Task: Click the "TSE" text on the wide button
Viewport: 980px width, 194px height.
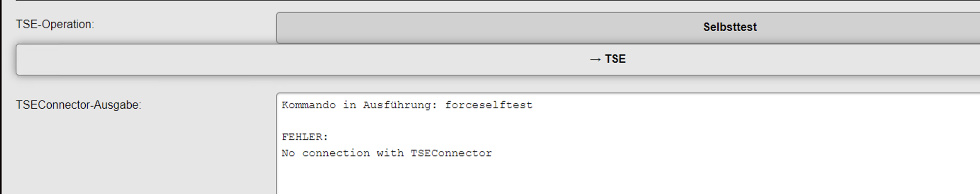Action: pos(615,59)
